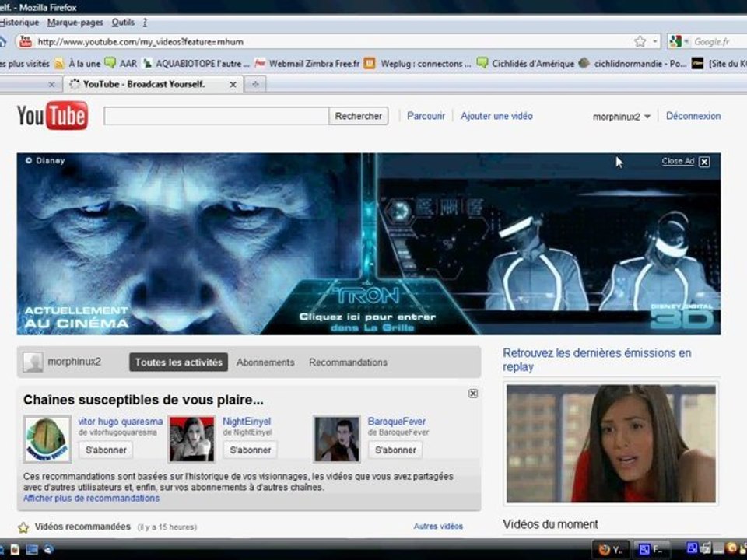
Task: Click the morphinux2 avatar icon
Action: [x=33, y=362]
